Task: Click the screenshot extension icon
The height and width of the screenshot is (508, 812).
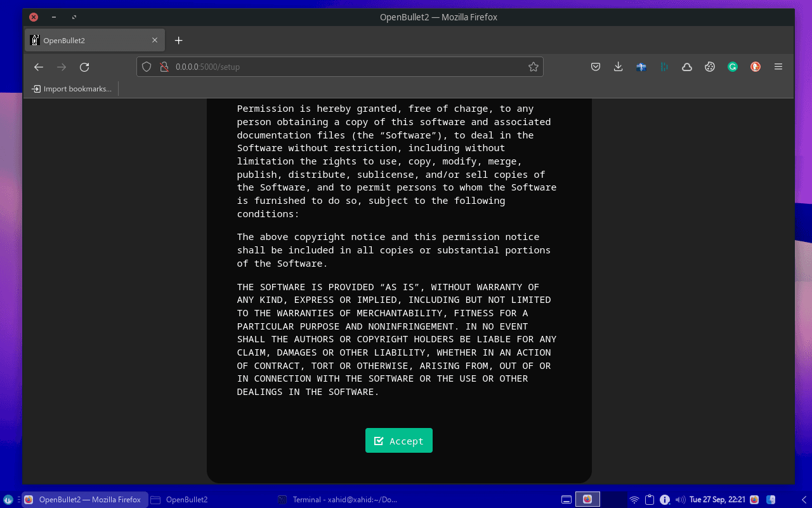Action: click(641, 67)
